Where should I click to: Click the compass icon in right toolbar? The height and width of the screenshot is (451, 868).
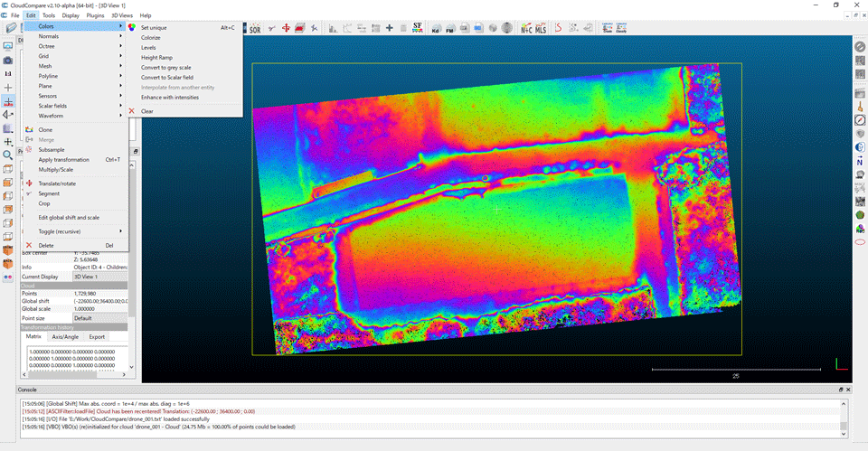[860, 120]
